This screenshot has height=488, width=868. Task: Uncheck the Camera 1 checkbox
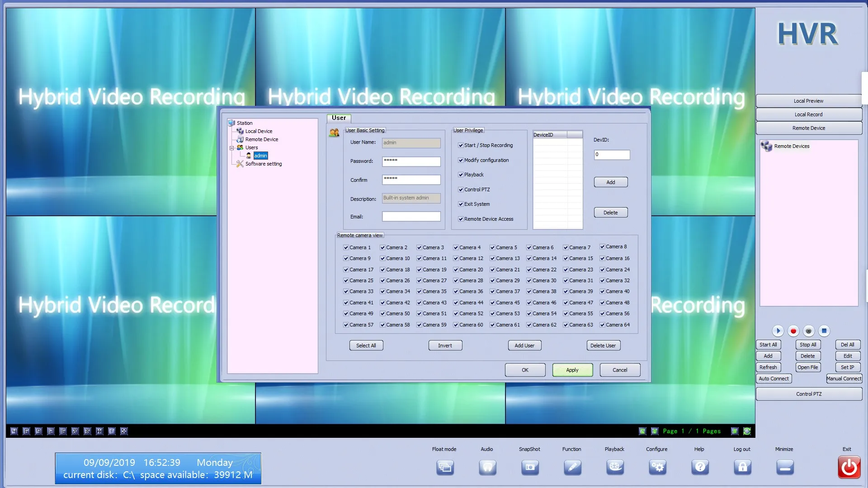click(346, 248)
